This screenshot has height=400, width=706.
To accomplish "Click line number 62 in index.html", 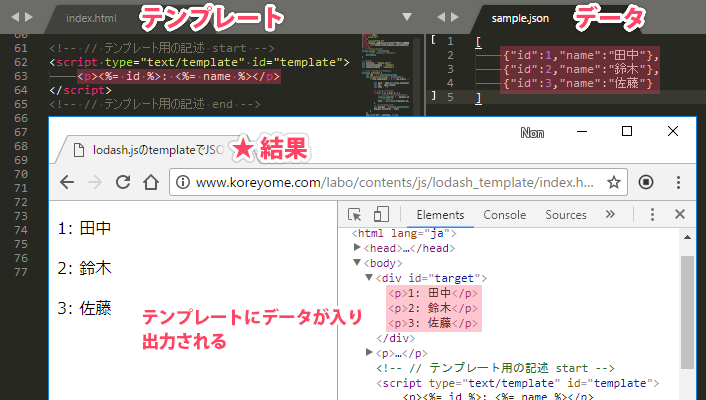I will pos(21,62).
